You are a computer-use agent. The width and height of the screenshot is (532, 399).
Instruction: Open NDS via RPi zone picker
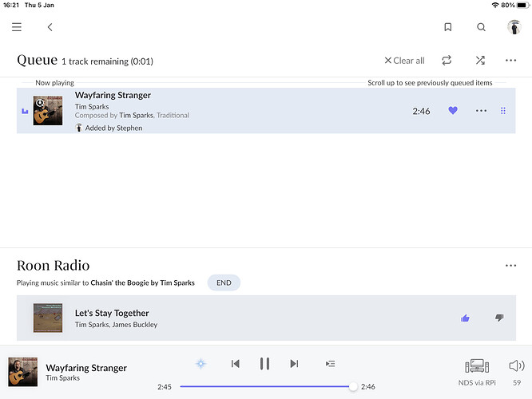(477, 372)
